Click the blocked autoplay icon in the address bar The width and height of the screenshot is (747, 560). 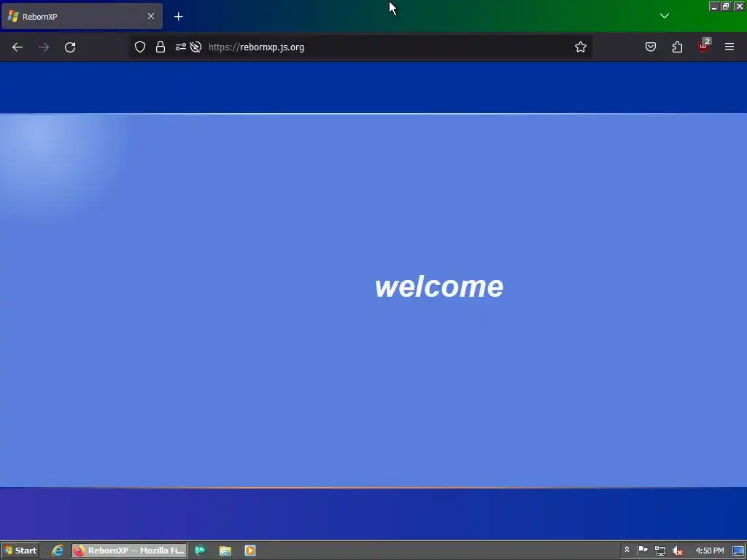(196, 47)
